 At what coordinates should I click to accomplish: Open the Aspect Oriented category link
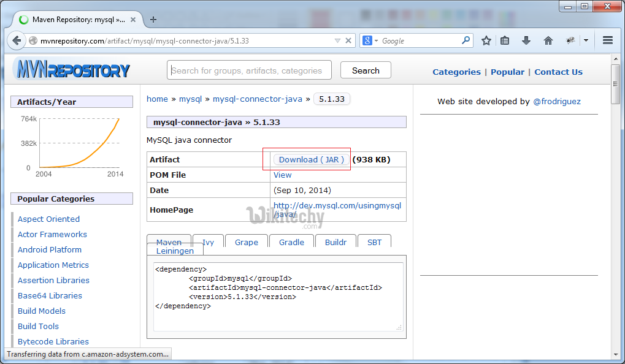click(x=48, y=219)
